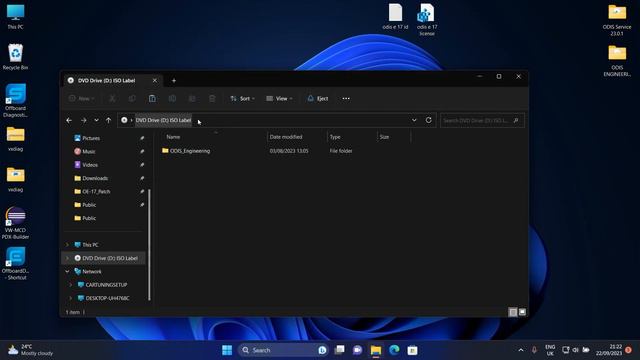Open the Windows Start menu

[x=227, y=350]
